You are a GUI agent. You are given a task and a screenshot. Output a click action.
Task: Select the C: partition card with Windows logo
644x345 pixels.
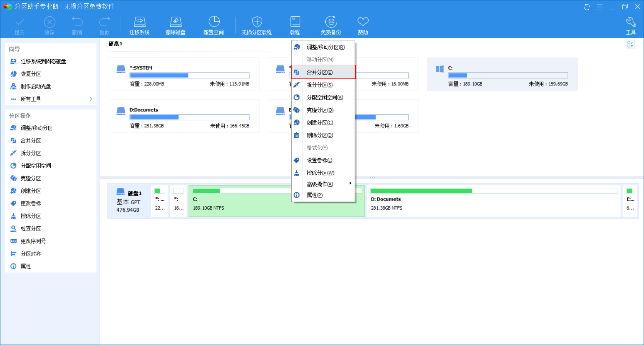(502, 74)
